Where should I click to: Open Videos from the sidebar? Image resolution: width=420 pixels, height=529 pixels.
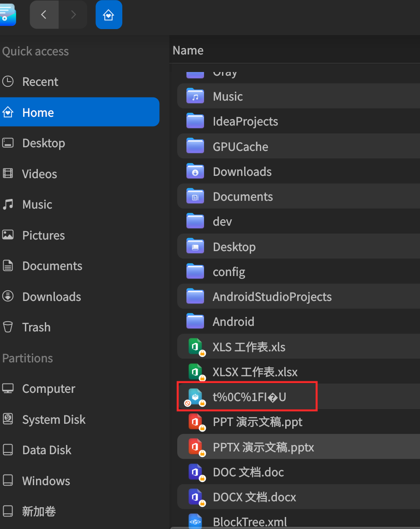[79, 174]
